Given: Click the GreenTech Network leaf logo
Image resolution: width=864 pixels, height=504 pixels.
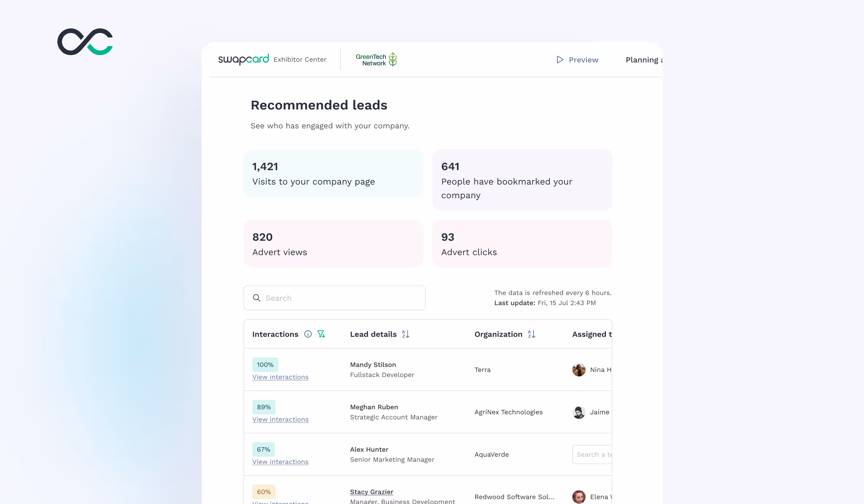Looking at the screenshot, I should (x=393, y=59).
